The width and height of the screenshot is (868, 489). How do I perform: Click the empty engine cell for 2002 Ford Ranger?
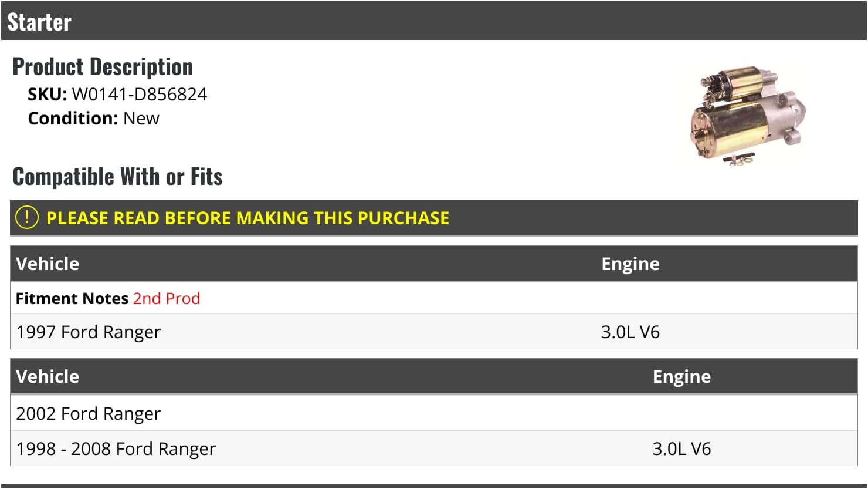click(681, 414)
